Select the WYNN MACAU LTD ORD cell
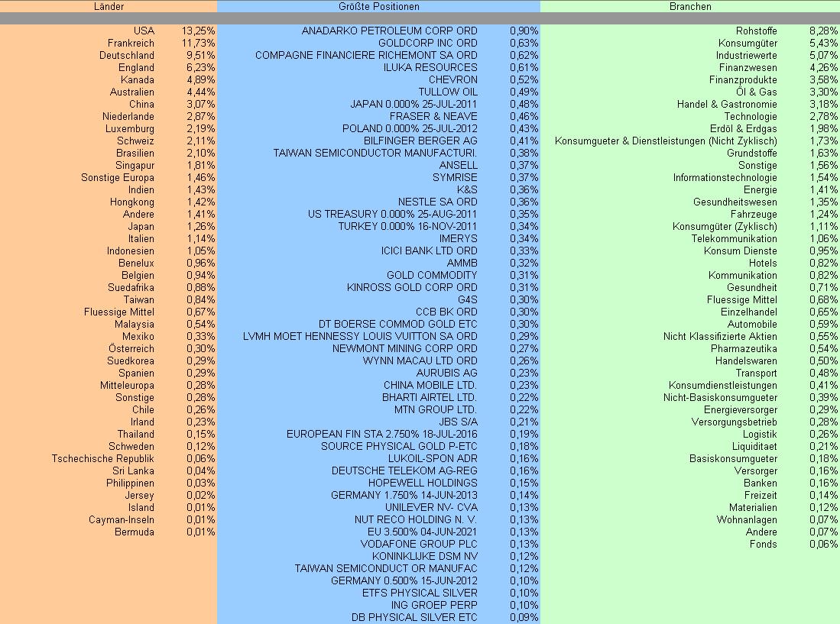840x624 pixels. 420,360
